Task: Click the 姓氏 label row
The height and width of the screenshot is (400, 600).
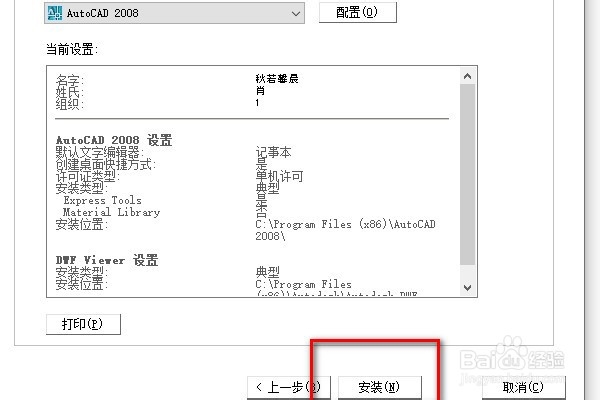Action: point(69,92)
